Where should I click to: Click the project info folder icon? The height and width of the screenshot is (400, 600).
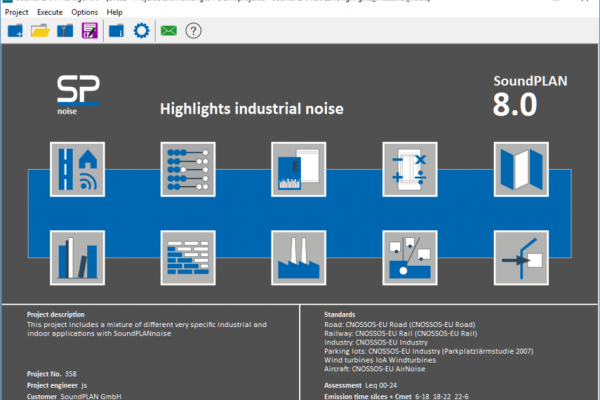[116, 31]
